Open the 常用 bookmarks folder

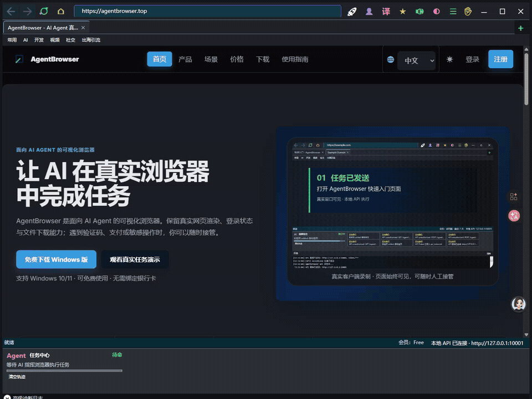pos(12,40)
